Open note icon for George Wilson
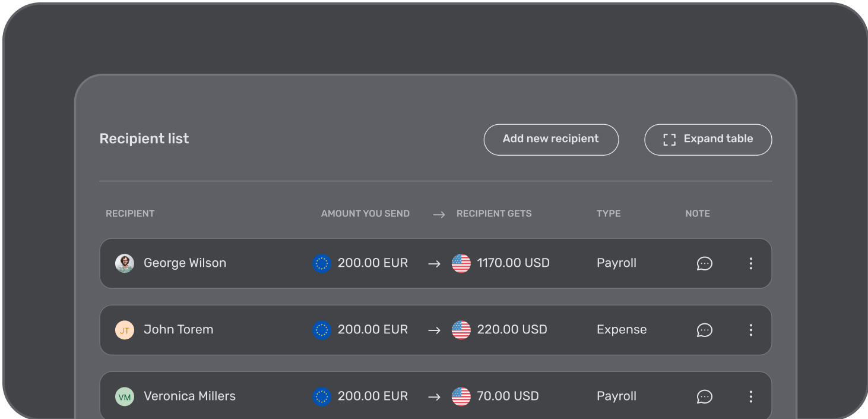Viewport: 868px width, 419px height. [x=704, y=263]
